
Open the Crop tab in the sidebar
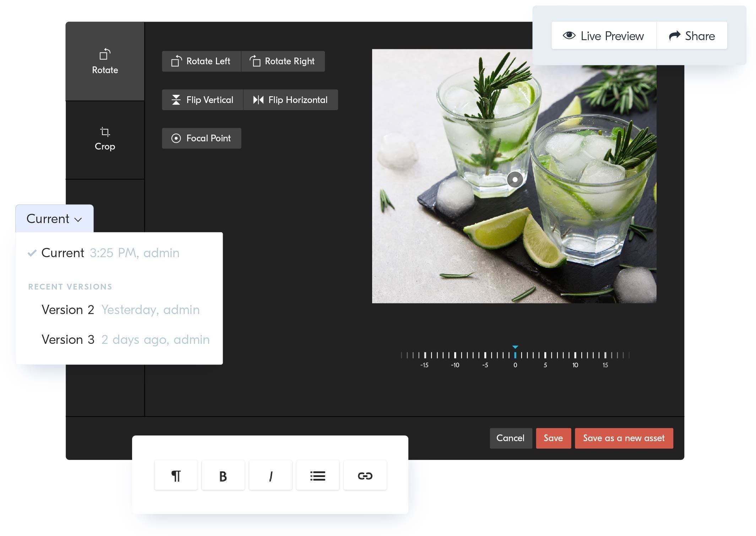(105, 139)
